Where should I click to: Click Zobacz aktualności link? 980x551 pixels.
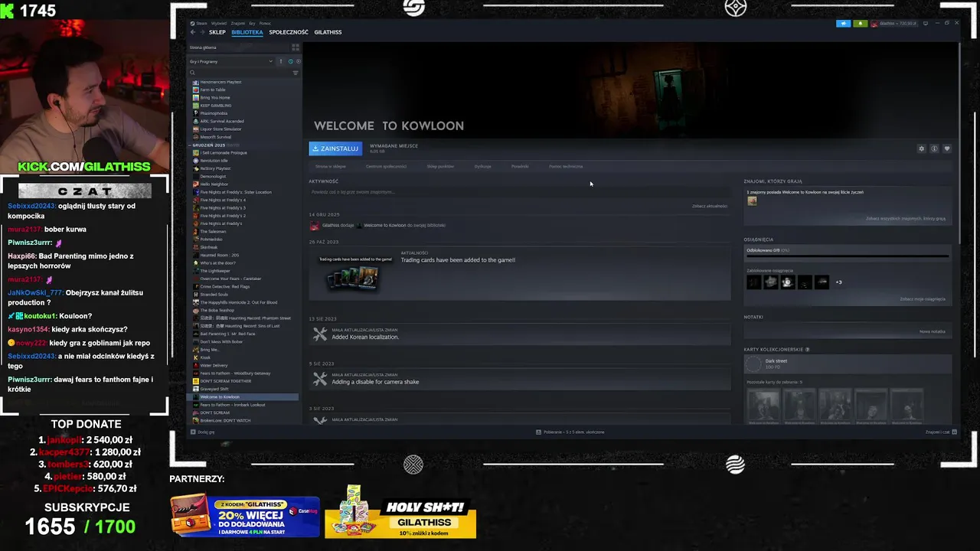(x=710, y=206)
